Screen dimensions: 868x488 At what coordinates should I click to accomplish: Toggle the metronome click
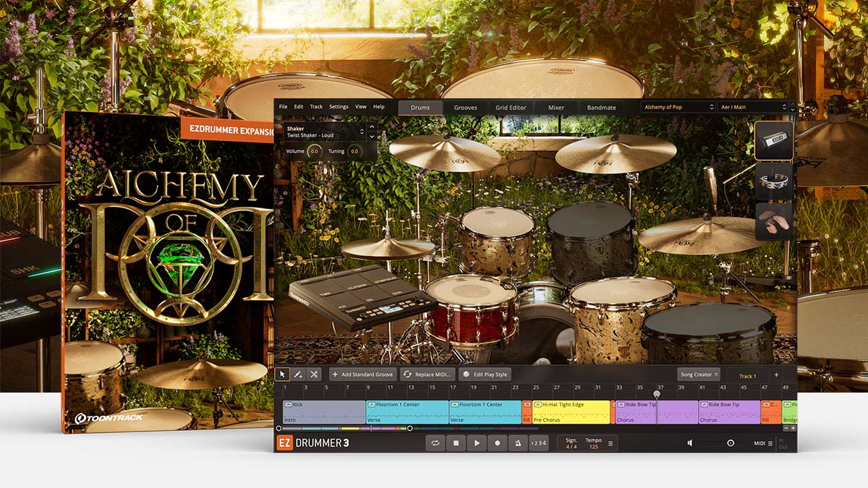pos(518,443)
